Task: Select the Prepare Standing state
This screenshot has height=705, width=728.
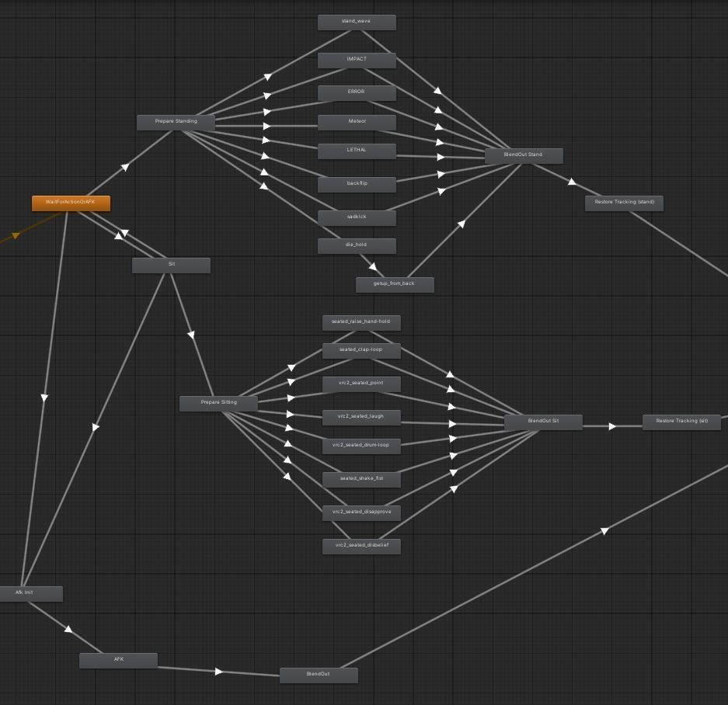Action: coord(176,122)
